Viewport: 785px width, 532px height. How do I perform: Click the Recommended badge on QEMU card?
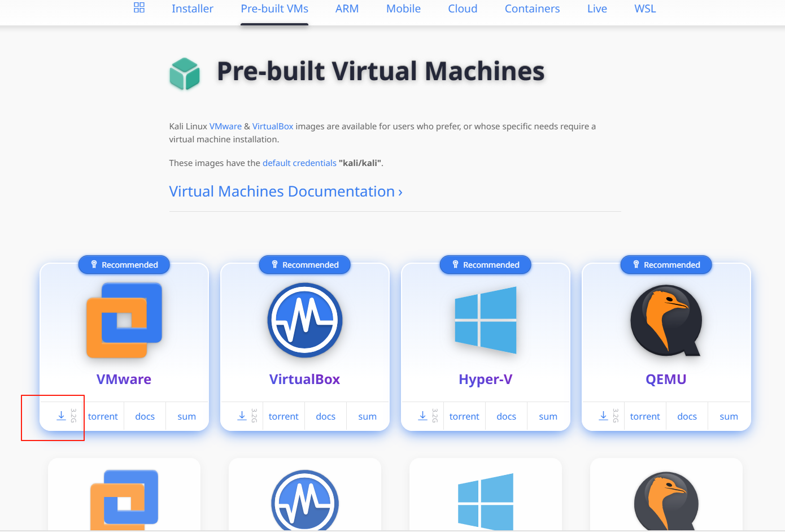coord(666,265)
